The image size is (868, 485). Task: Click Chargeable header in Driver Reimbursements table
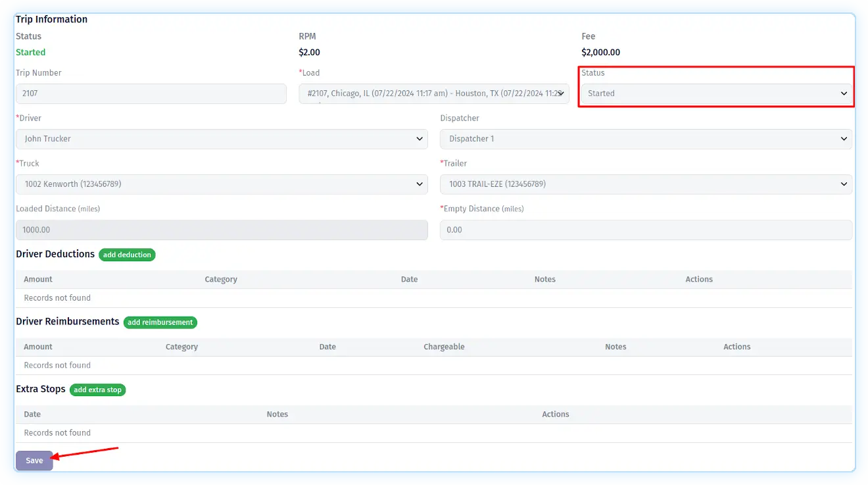tap(444, 347)
